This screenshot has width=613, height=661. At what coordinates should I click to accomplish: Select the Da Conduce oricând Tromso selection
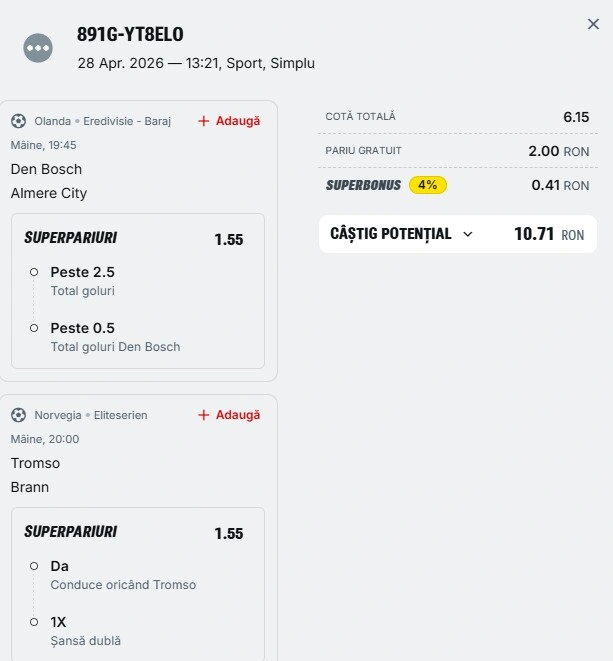click(x=60, y=566)
